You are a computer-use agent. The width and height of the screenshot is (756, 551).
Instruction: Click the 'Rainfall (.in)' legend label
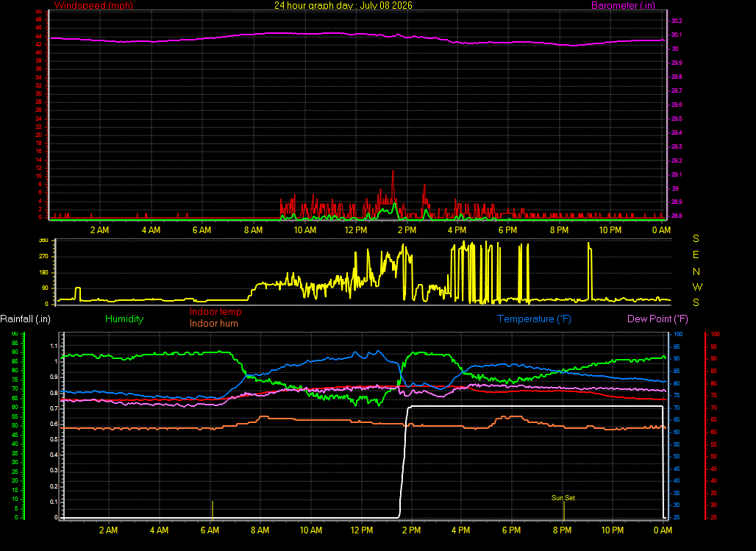point(25,319)
